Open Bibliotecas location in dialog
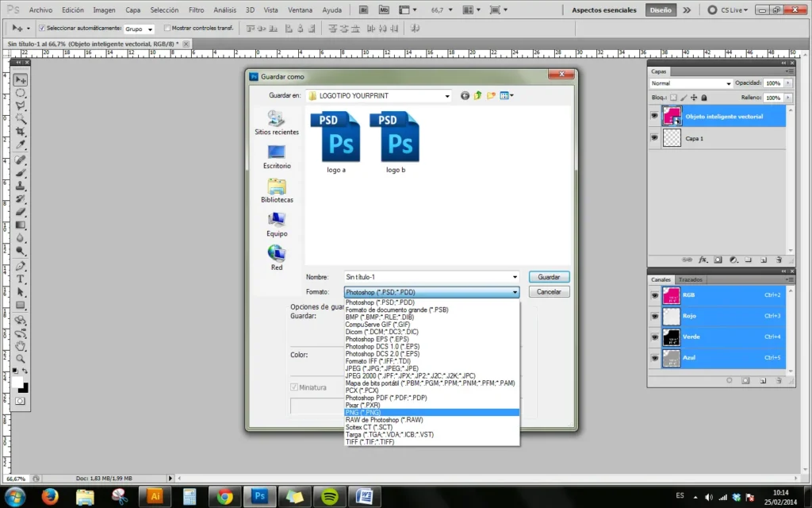The height and width of the screenshot is (508, 812). pos(277,190)
